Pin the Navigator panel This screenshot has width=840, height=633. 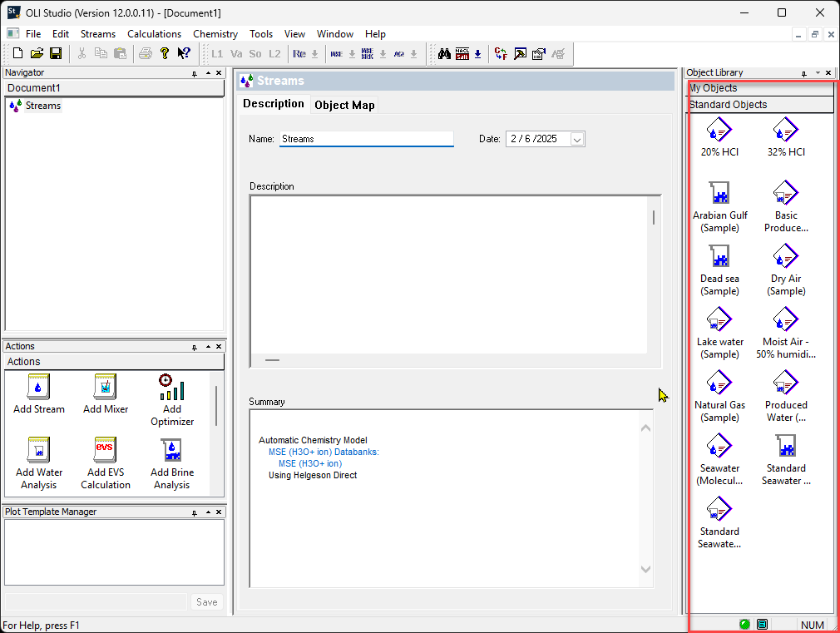195,73
